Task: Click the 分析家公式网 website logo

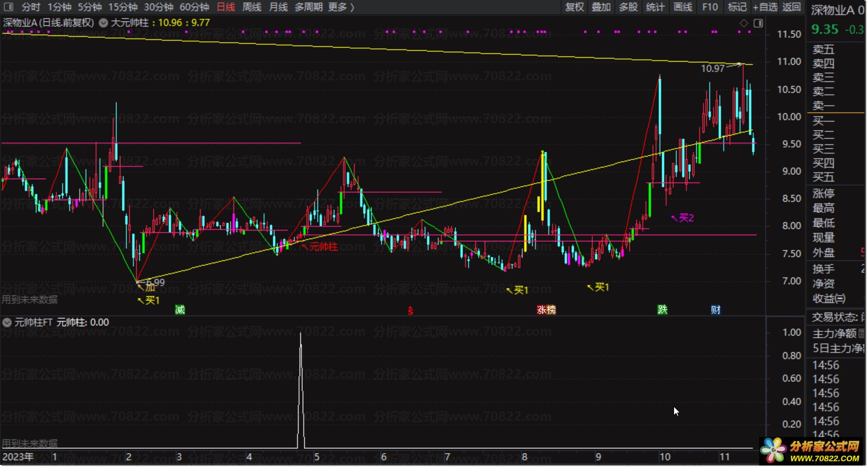Action: click(x=811, y=451)
